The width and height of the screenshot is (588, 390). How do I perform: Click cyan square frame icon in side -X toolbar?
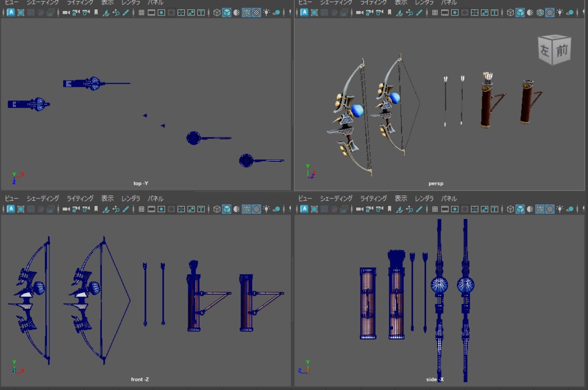(x=314, y=209)
